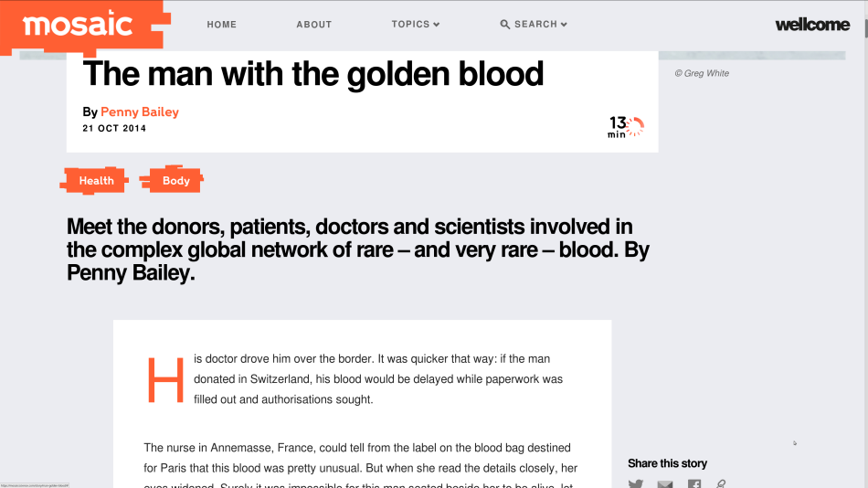Share story on Facebook icon

pos(694,483)
